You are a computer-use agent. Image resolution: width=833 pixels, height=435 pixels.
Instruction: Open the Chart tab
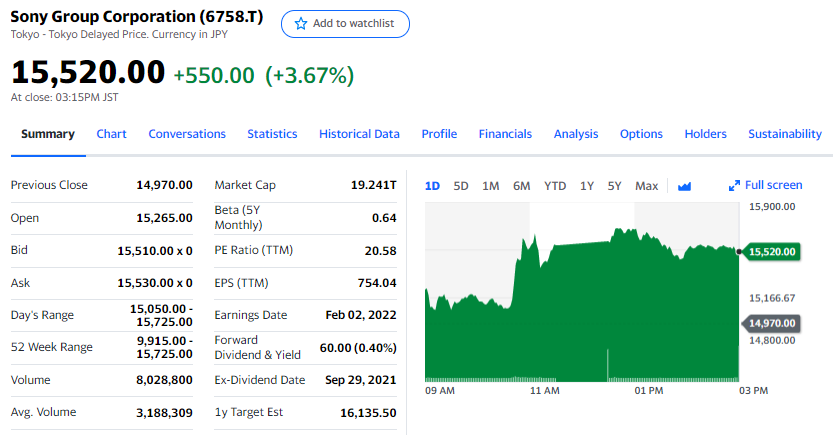click(x=112, y=134)
